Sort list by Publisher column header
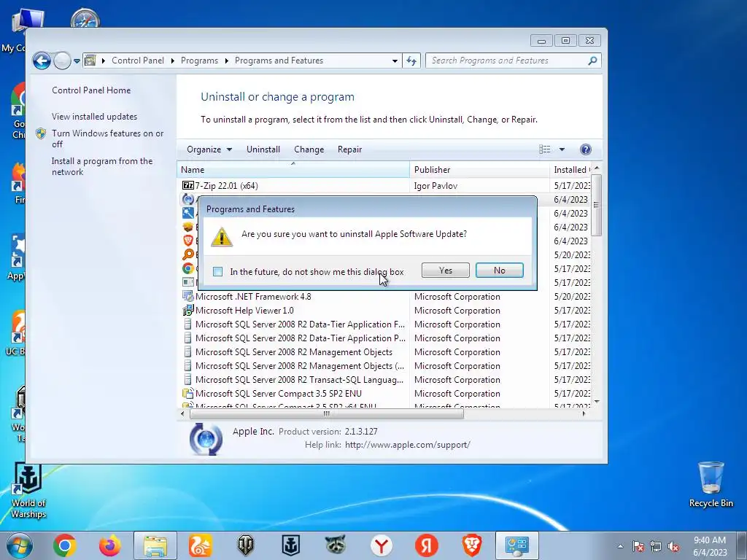Viewport: 747px width, 560px height. coord(479,169)
